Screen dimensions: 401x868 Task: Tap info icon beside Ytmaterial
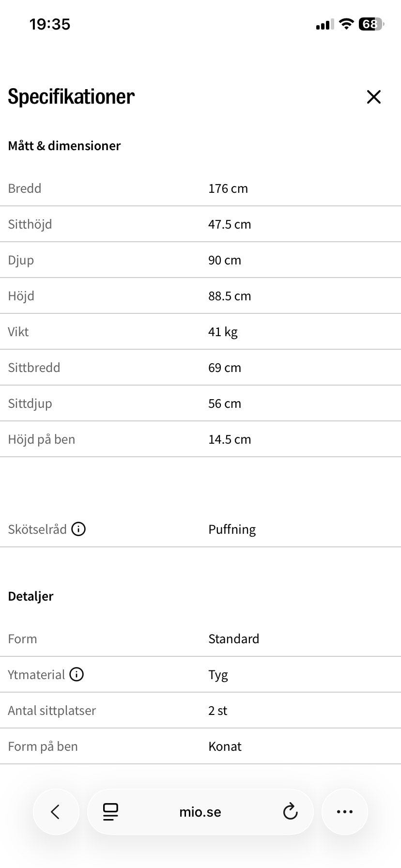coord(77,674)
